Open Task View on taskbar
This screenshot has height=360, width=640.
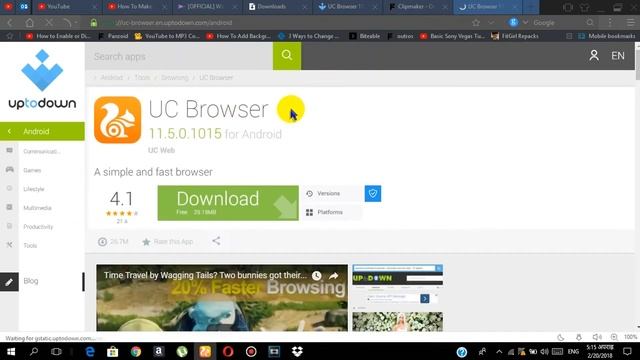[x=56, y=351]
